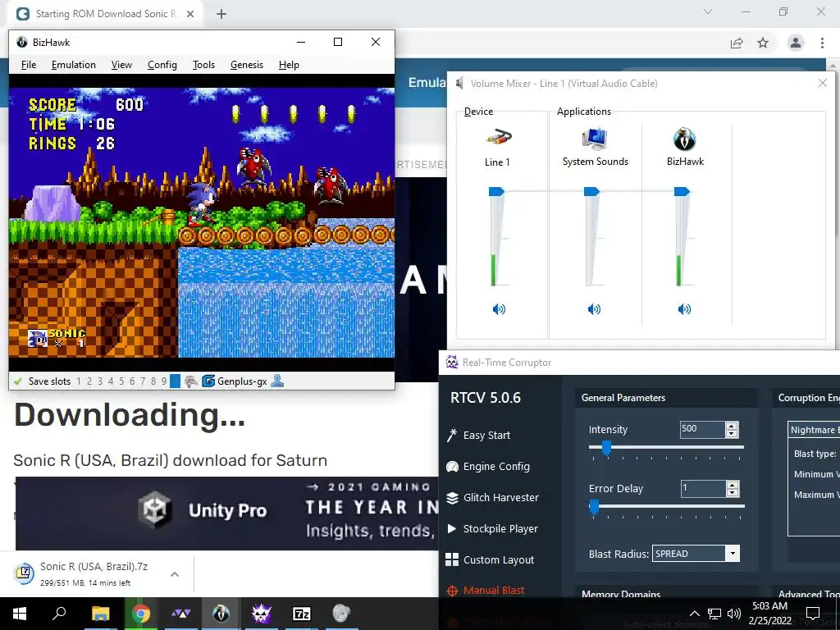This screenshot has width=840, height=630.
Task: Click the Genesis system icon in BizHawk status bar
Action: pos(191,381)
